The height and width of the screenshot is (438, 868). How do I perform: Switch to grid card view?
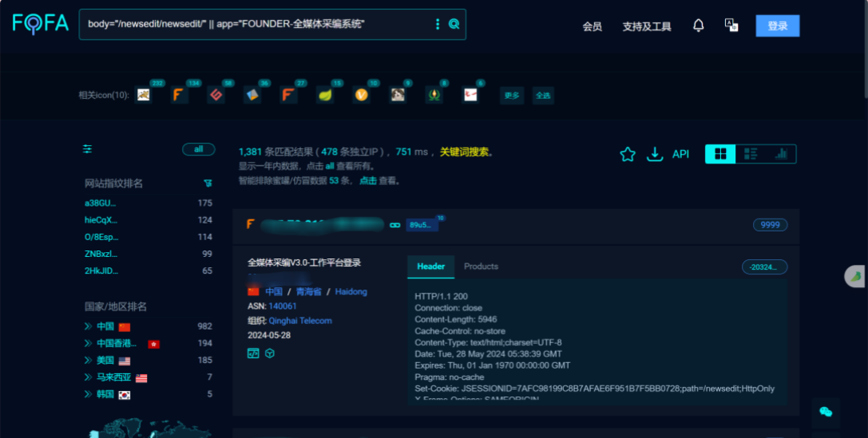[720, 154]
